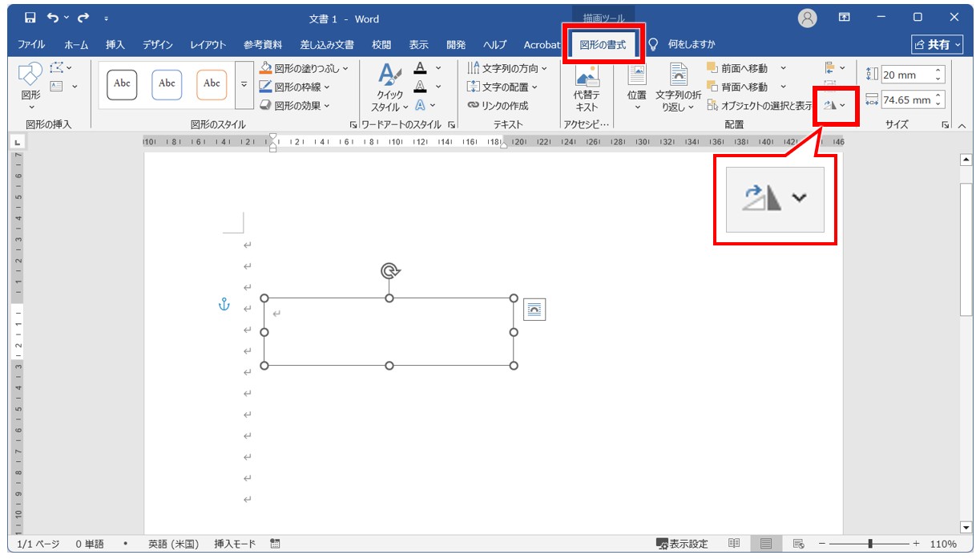Decrease shape width with down spinner

[939, 105]
